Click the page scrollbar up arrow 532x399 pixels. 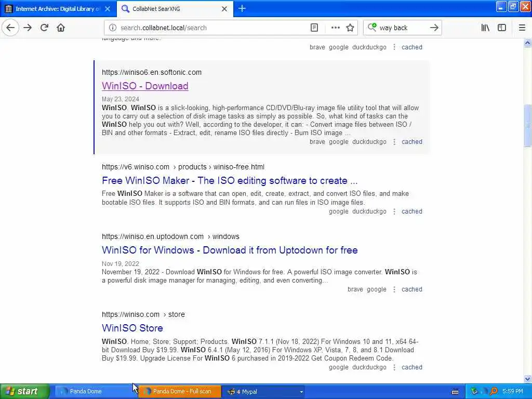527,43
